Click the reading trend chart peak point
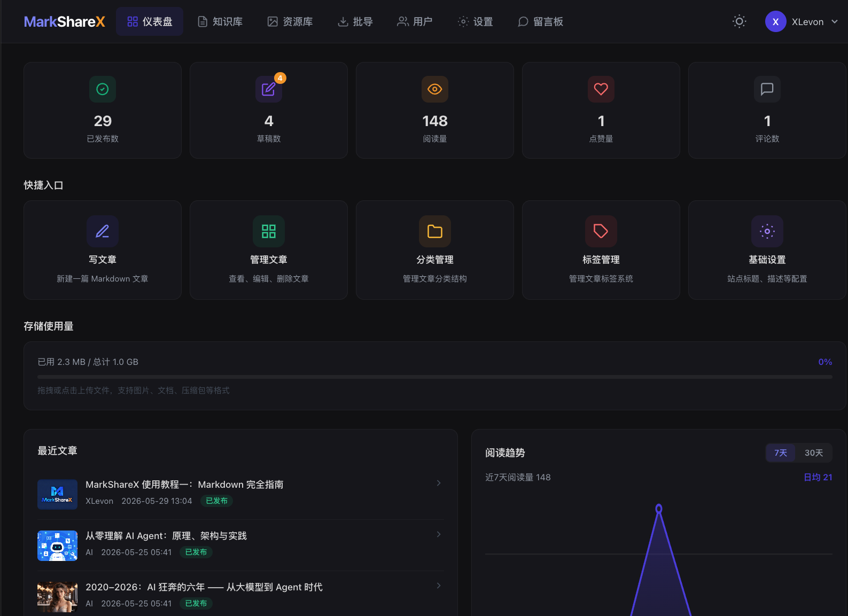The width and height of the screenshot is (848, 616). (x=659, y=509)
